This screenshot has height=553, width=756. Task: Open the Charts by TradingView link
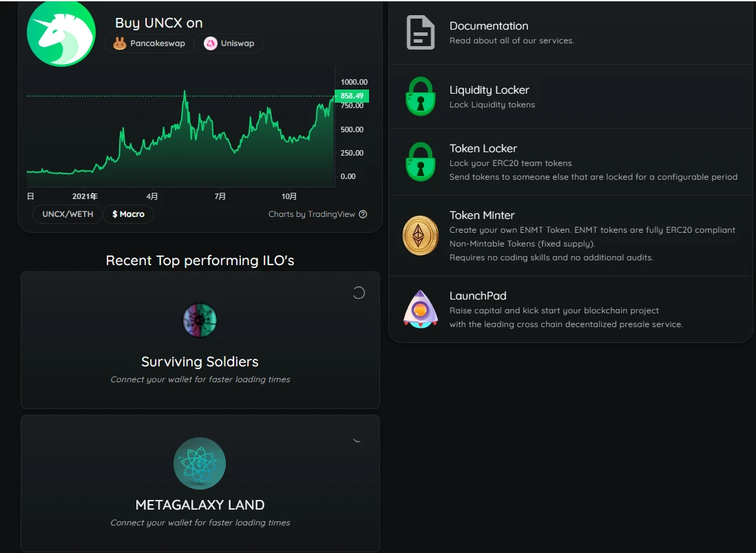(x=311, y=214)
